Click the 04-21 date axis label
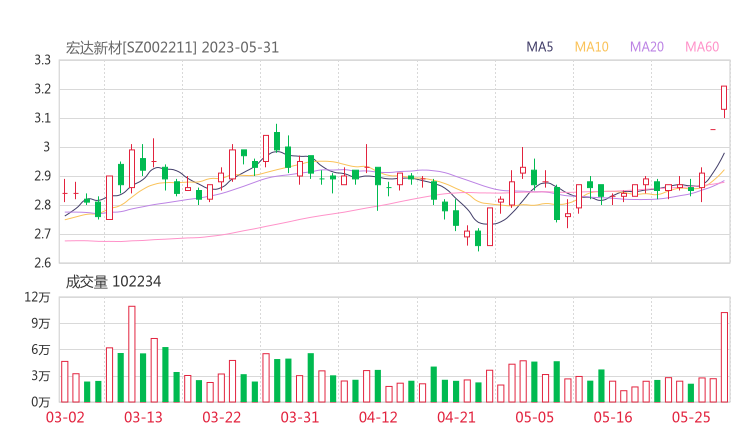740x440 pixels. [456, 417]
